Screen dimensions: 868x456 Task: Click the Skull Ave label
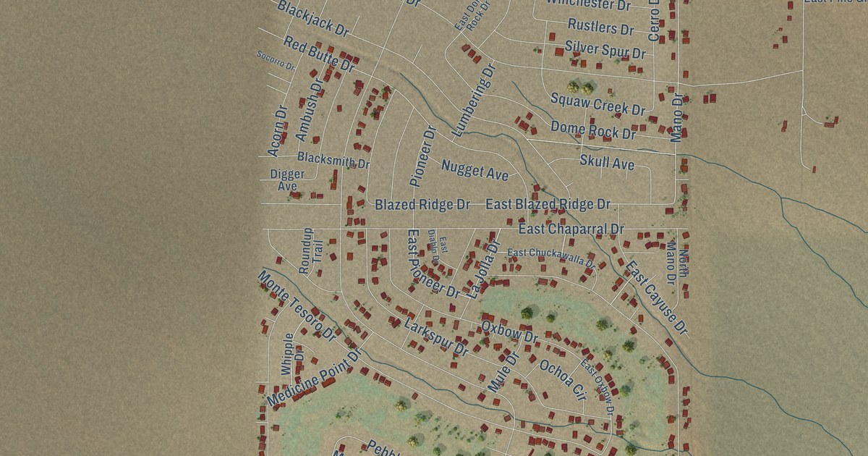click(607, 163)
